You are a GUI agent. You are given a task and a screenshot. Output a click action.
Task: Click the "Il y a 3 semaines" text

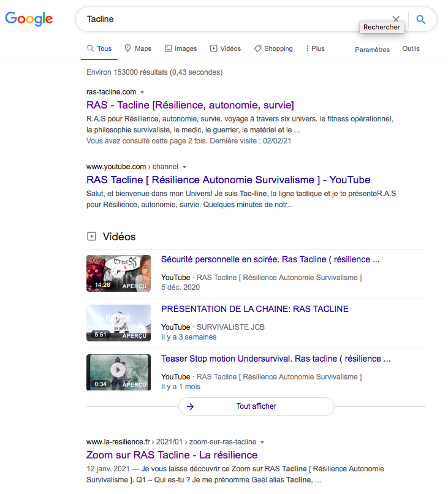click(189, 337)
